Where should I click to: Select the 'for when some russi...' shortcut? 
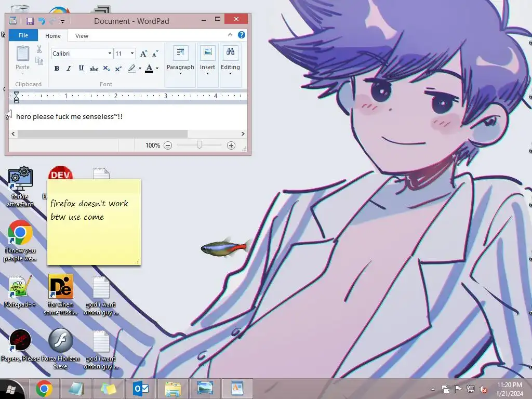click(x=60, y=295)
